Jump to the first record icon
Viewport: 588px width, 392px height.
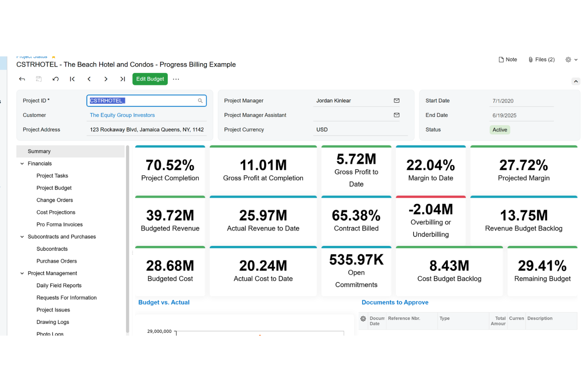pyautogui.click(x=72, y=79)
